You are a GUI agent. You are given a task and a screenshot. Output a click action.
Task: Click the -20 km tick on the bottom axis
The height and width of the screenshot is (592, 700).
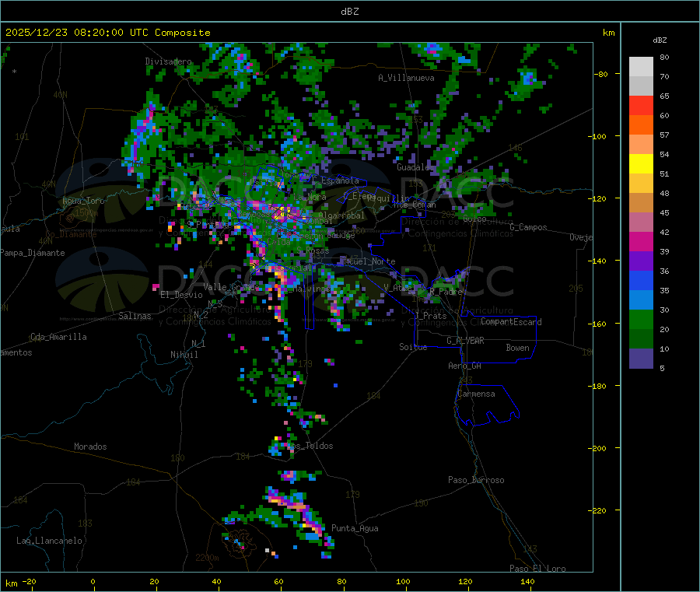pos(29,581)
